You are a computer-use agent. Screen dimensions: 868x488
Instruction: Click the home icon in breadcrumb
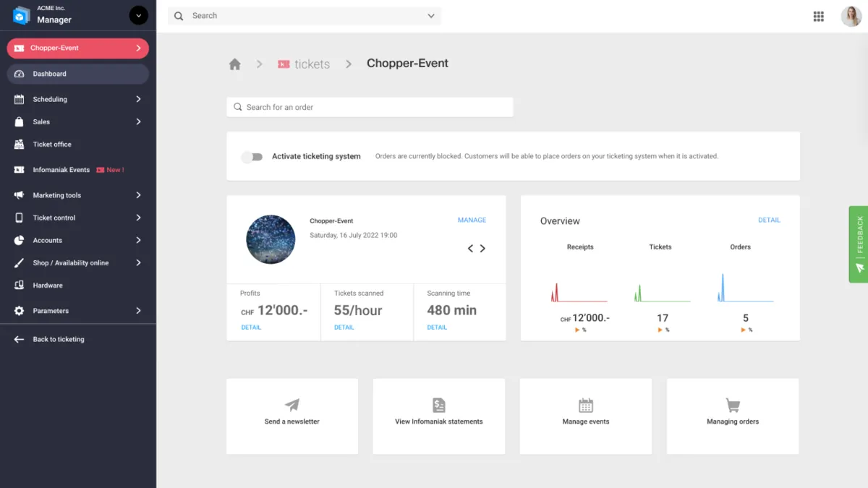pyautogui.click(x=234, y=64)
